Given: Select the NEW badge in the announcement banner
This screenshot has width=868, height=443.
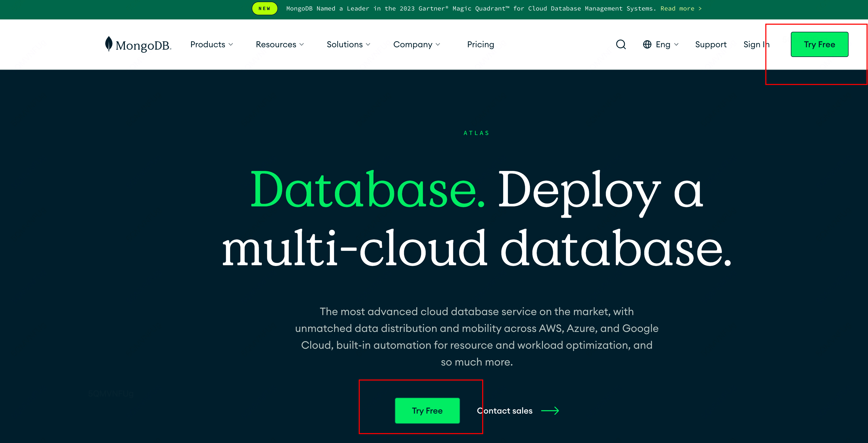Looking at the screenshot, I should [x=265, y=8].
